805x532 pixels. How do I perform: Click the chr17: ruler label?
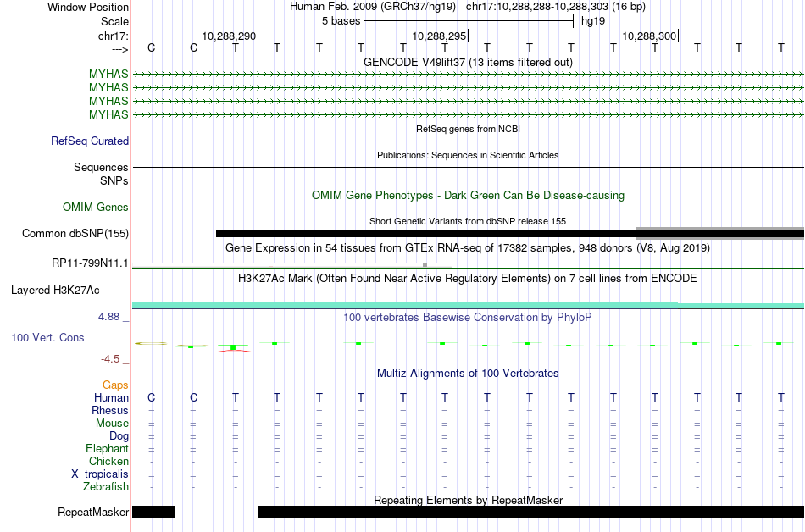(x=113, y=36)
